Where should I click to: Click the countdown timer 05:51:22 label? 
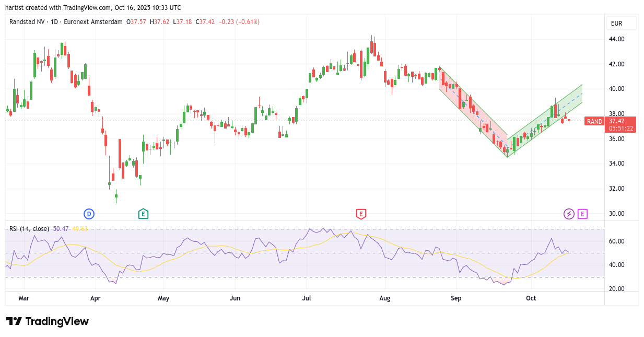point(622,129)
